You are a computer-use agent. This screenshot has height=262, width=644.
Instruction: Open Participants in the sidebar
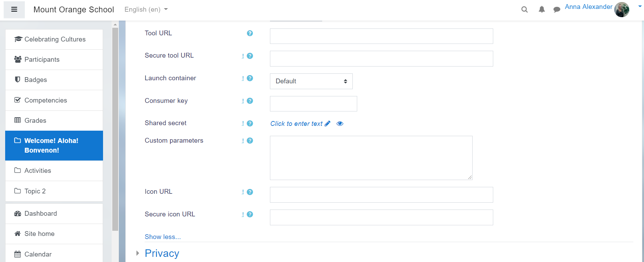point(42,60)
